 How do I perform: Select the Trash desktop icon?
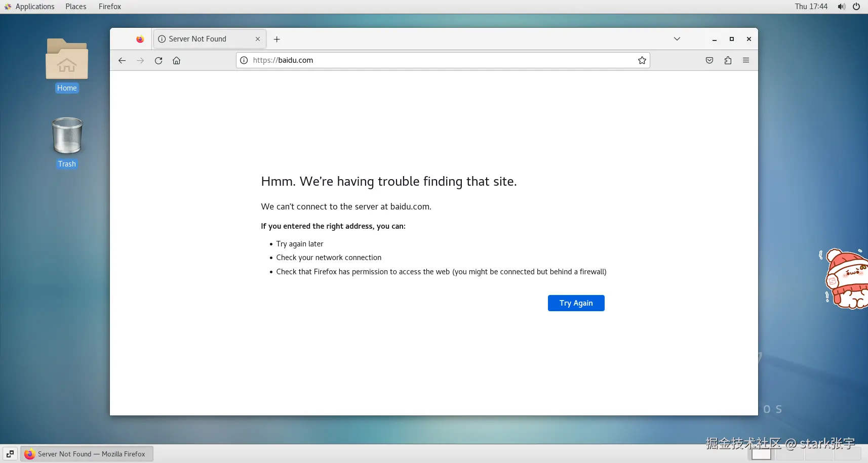67,143
